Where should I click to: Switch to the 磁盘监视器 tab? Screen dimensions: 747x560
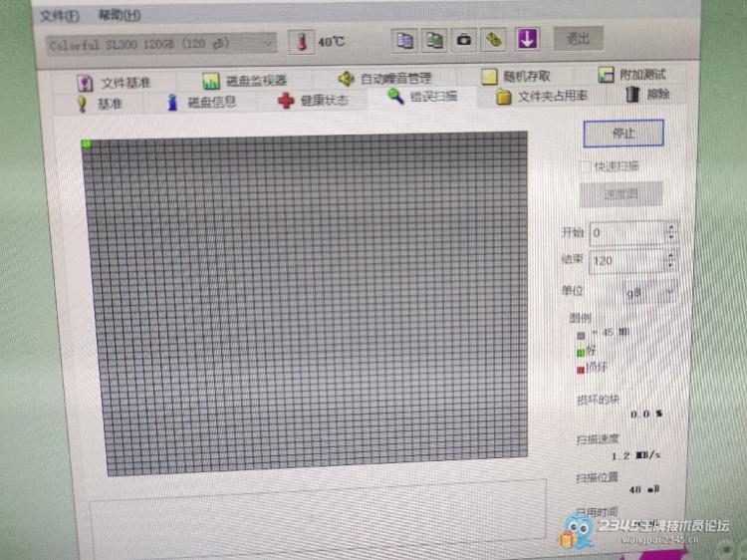pos(244,81)
